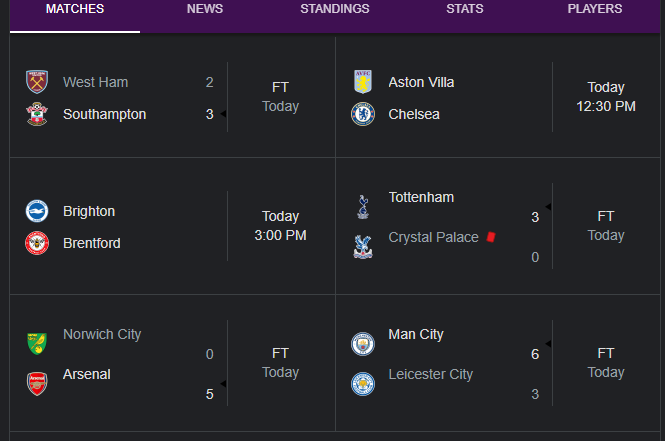The width and height of the screenshot is (665, 441).
Task: Select the Players tab
Action: 595,9
